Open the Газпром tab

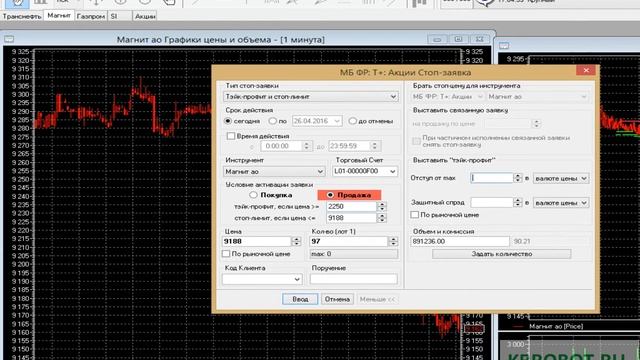click(x=91, y=16)
